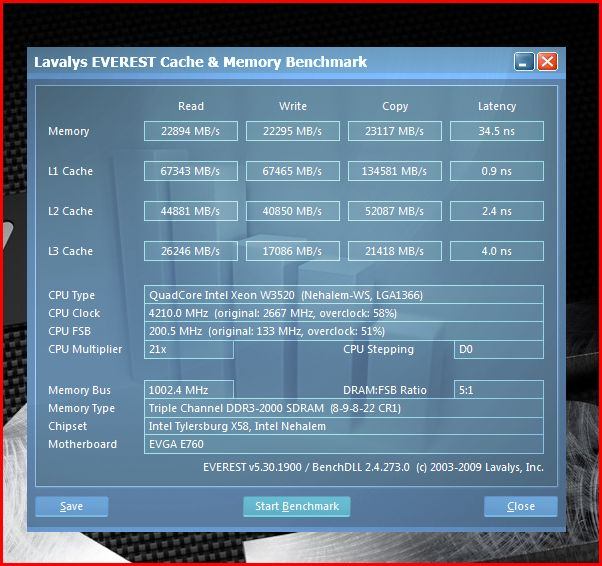Select L1 Cache Latency 0.9 ns

coord(497,171)
